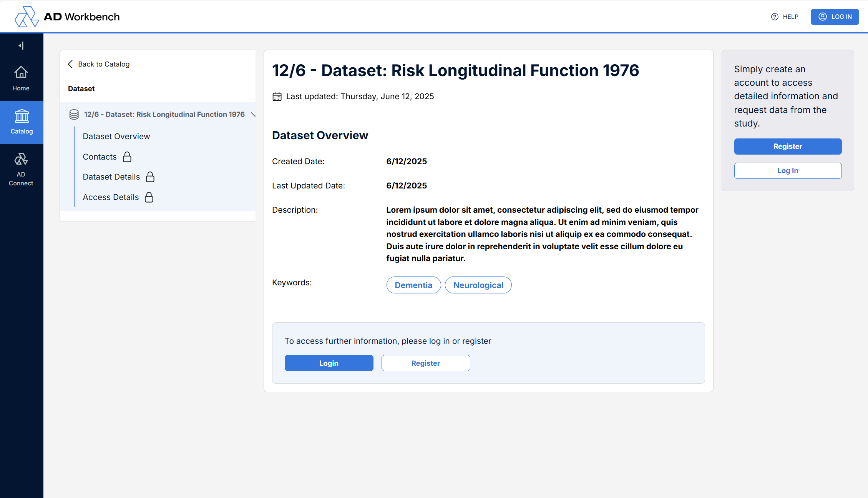Click the Register button in the right panel

(x=788, y=147)
